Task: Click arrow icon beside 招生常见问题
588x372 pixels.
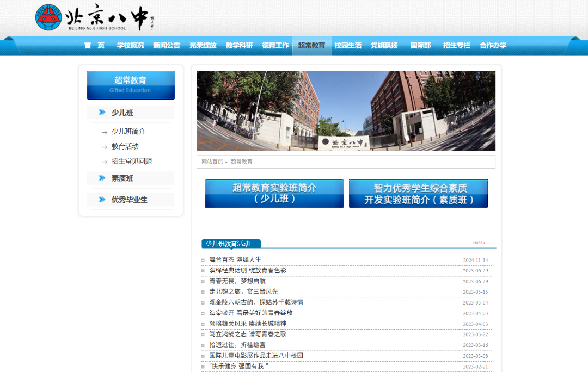Action: pos(105,162)
